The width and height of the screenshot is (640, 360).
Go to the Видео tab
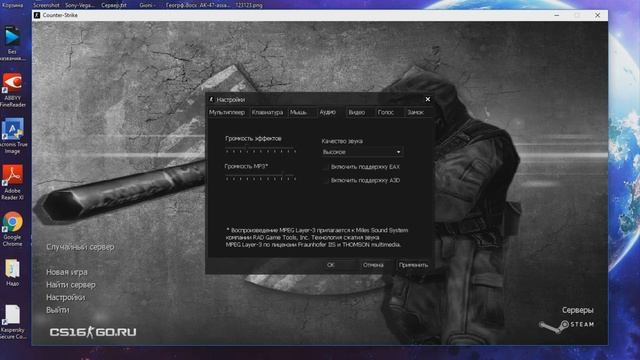(359, 112)
